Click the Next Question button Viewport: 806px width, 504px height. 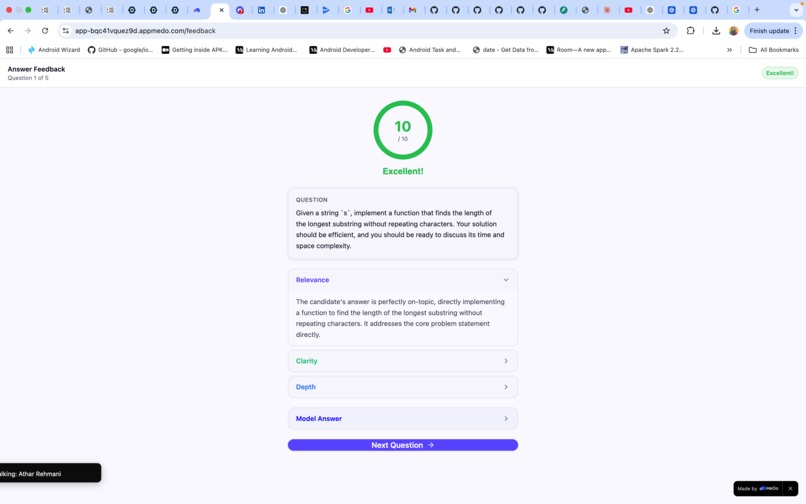(x=402, y=445)
